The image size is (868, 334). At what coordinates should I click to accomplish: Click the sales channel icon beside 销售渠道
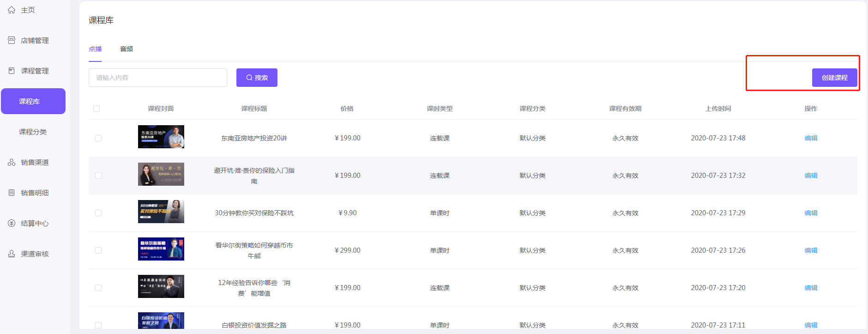[12, 163]
